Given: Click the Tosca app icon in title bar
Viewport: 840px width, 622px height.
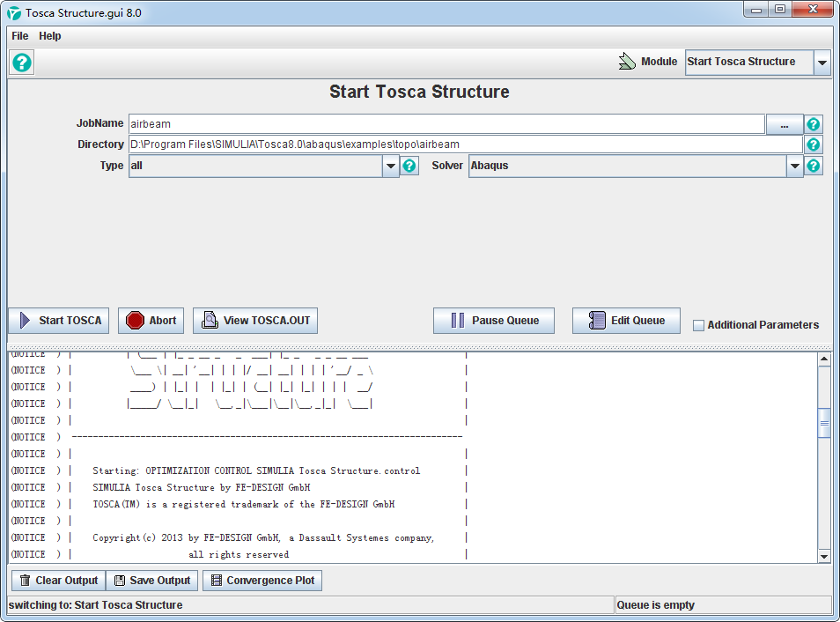Looking at the screenshot, I should coord(14,13).
